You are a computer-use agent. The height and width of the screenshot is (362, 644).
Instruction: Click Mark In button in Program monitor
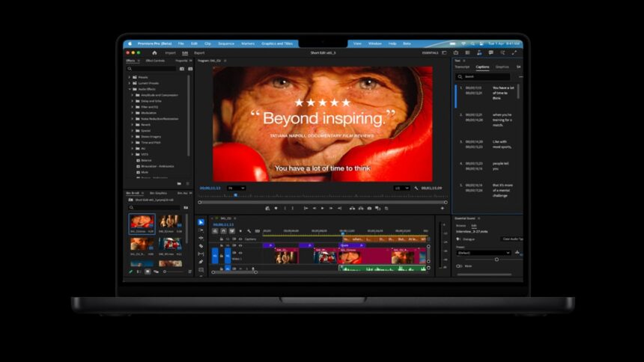pos(285,209)
